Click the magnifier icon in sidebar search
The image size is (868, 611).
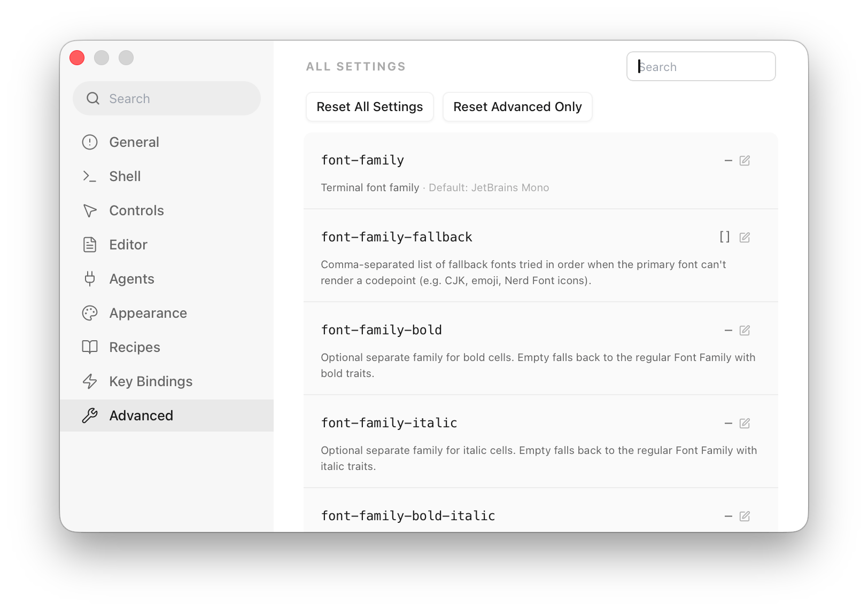tap(93, 98)
